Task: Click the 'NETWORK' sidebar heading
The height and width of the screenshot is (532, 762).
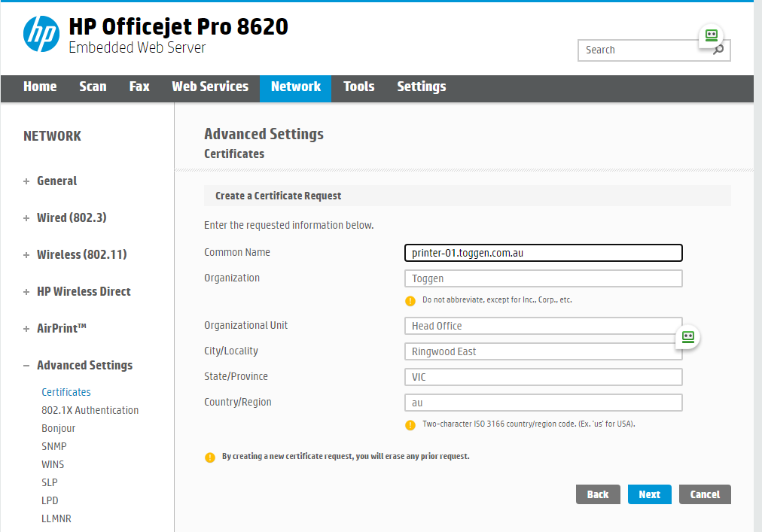Action: (52, 136)
